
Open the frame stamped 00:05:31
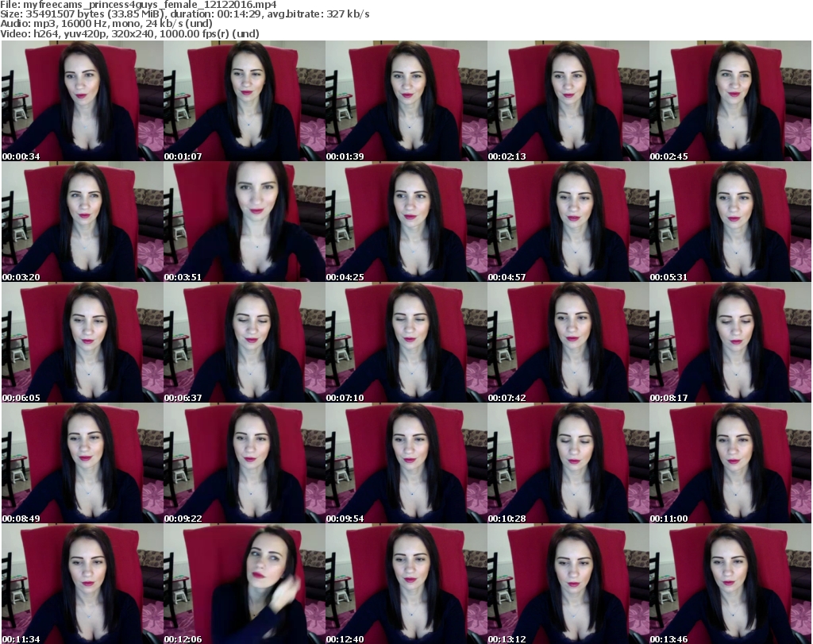[x=730, y=222]
